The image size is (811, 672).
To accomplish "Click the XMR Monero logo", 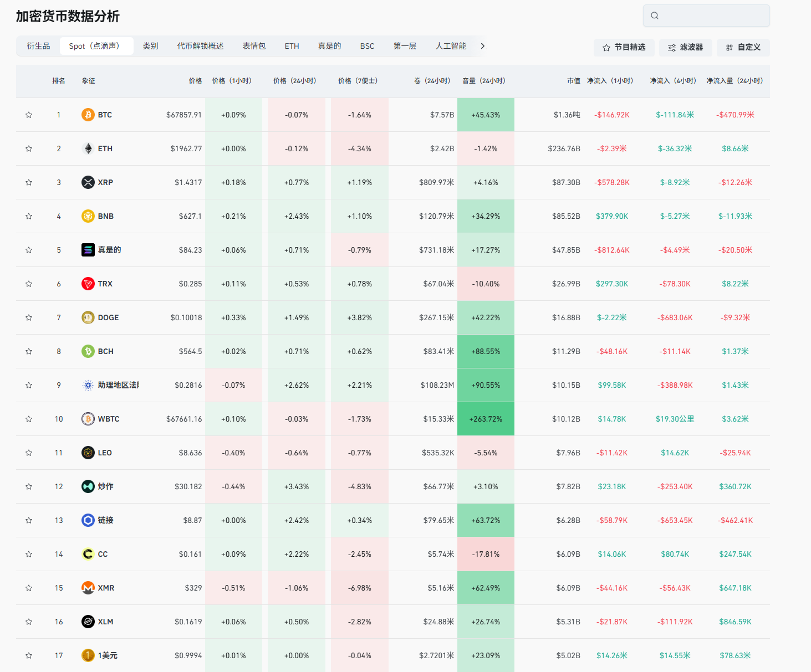I will [88, 588].
